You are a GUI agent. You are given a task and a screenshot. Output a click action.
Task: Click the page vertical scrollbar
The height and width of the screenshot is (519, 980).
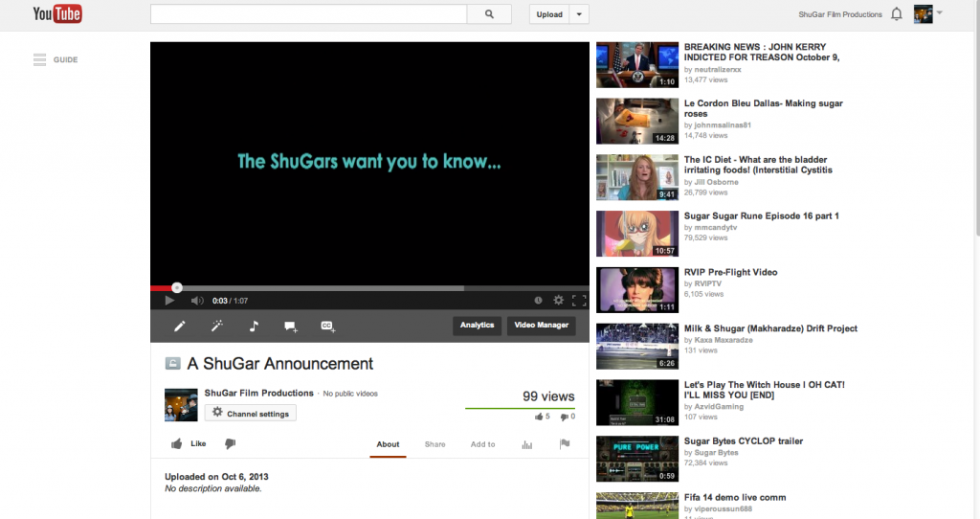(976, 119)
